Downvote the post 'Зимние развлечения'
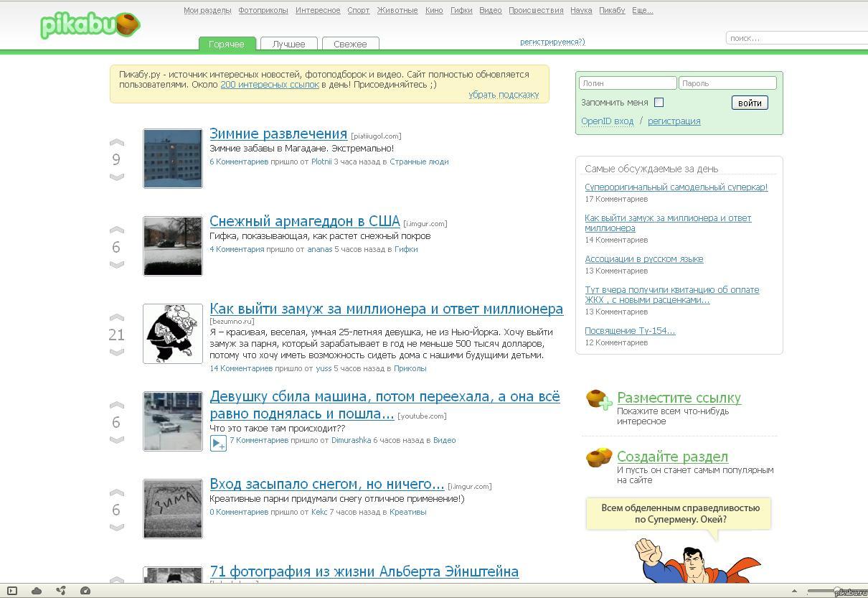Image resolution: width=868 pixels, height=598 pixels. (117, 177)
